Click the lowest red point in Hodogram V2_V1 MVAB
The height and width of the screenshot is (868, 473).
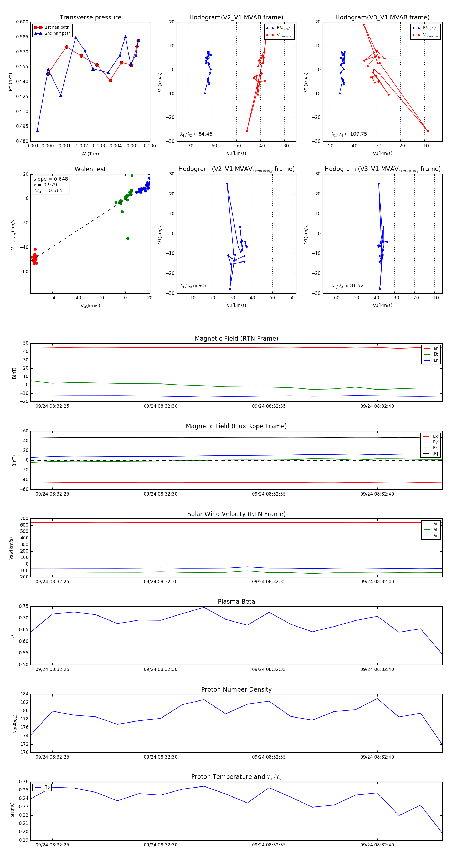(x=247, y=131)
